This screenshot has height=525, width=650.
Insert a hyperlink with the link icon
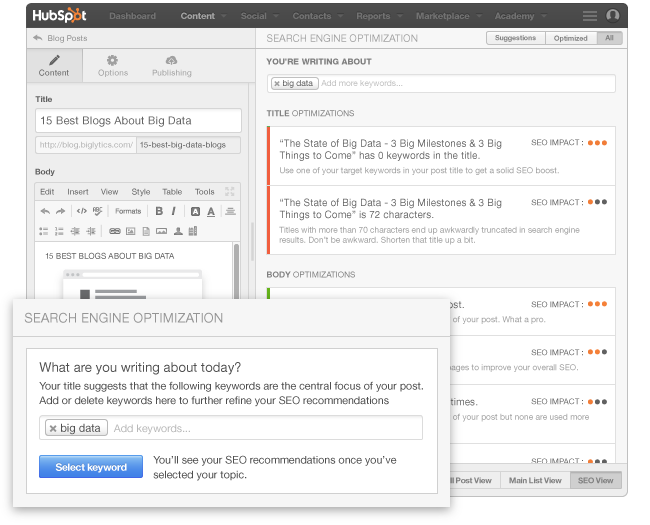coord(114,231)
